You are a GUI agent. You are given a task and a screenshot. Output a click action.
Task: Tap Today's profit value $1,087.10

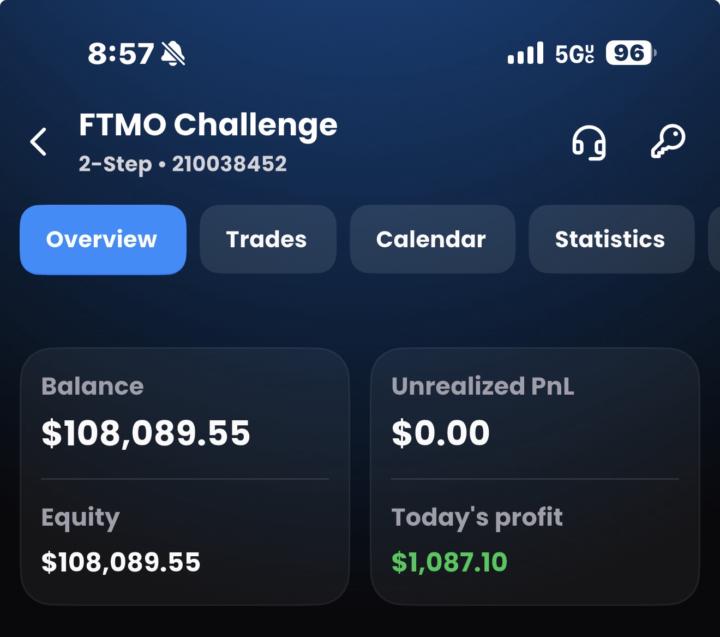[449, 562]
